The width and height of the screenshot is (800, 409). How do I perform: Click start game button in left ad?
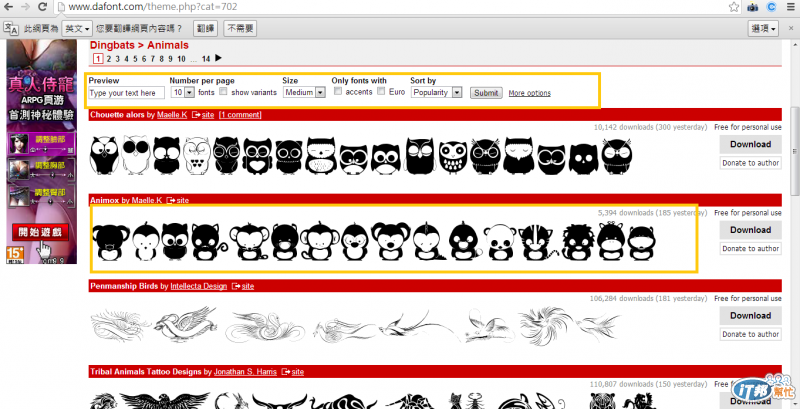(x=40, y=233)
